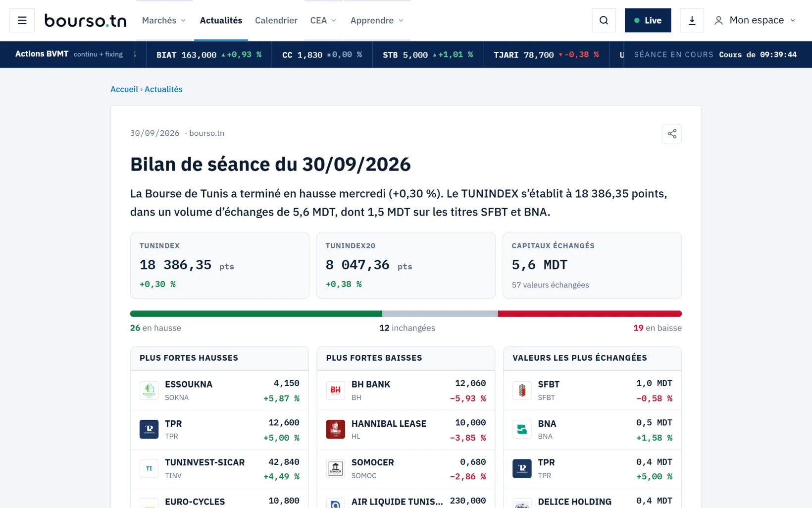Open the Calendrier nav item
Screen dimensions: 812x508
tap(276, 20)
